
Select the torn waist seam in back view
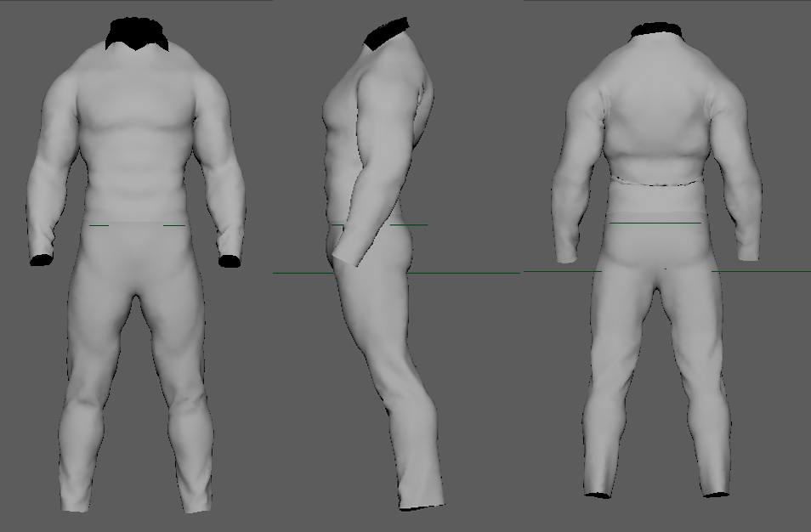point(655,183)
